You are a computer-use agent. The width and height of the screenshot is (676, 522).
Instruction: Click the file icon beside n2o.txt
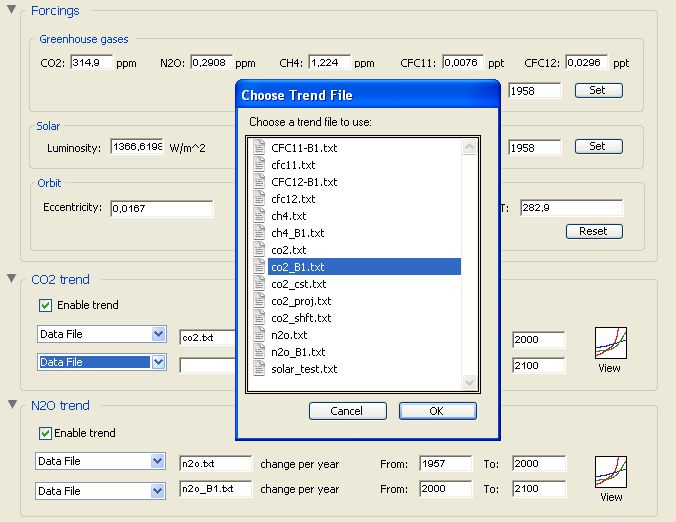pyautogui.click(x=260, y=335)
